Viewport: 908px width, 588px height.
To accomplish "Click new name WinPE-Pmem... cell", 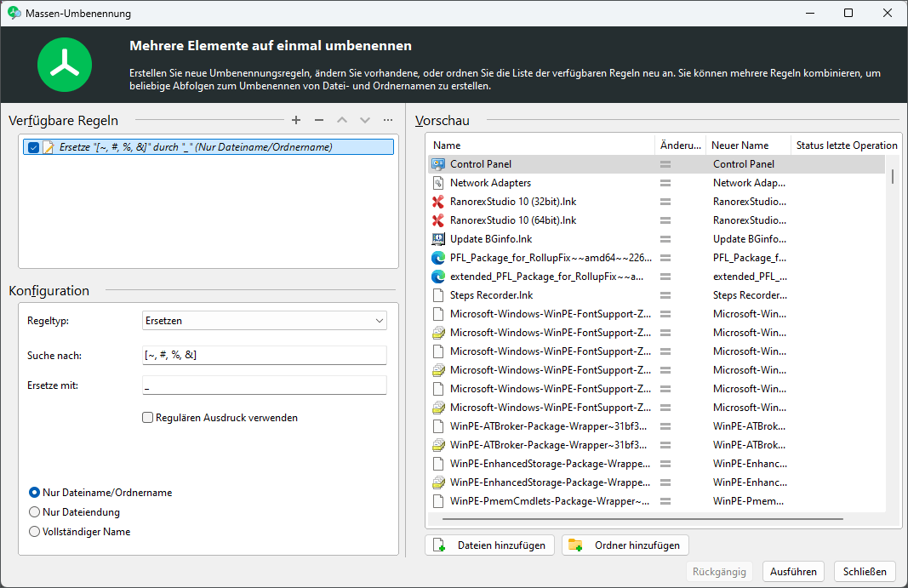I will pyautogui.click(x=748, y=501).
